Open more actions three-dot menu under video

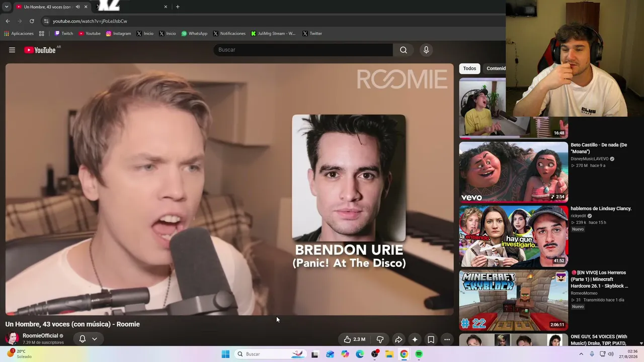point(447,339)
